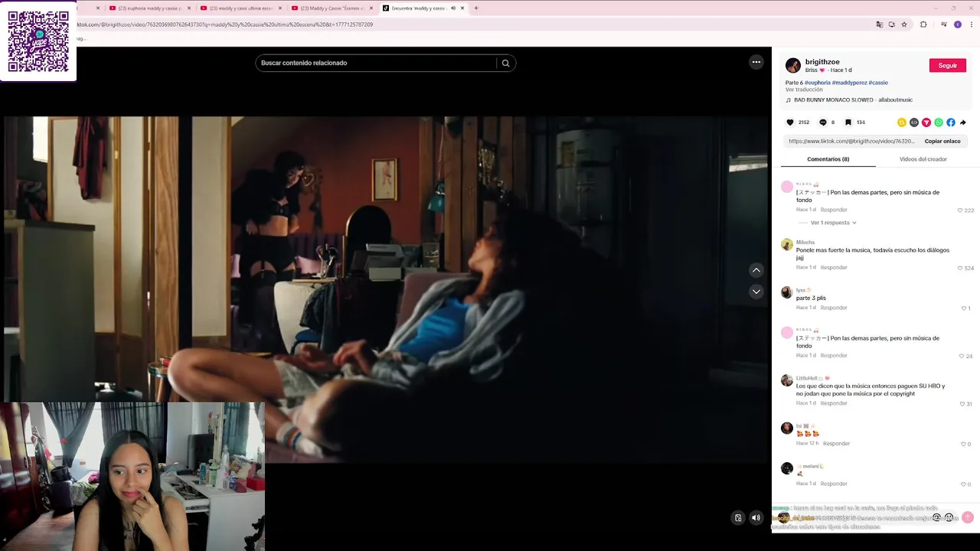The image size is (980, 551).
Task: Click the browser address bar URL
Action: 226,24
